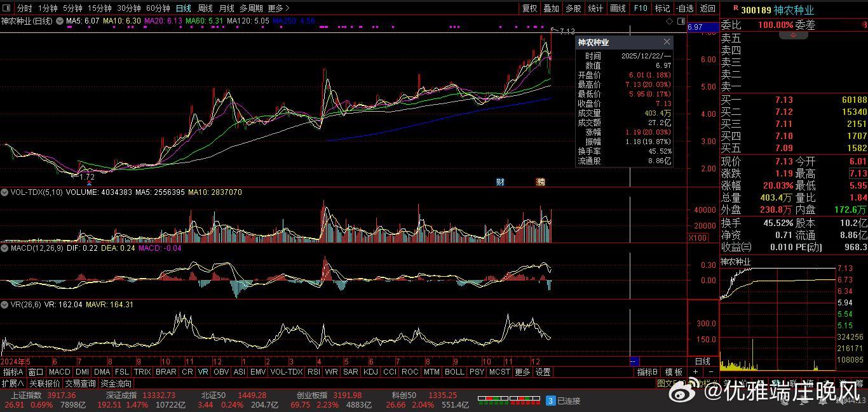Click the 上证指数 3917.36 index entry

(43, 395)
